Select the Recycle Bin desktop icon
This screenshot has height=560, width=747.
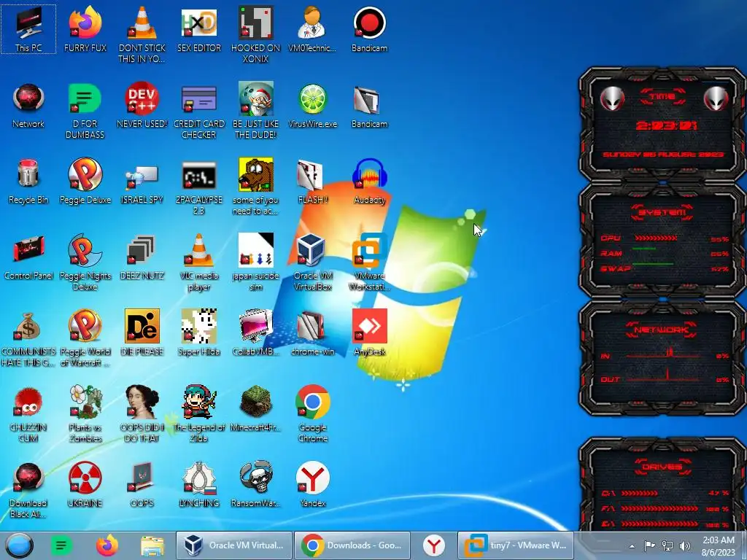[28, 181]
